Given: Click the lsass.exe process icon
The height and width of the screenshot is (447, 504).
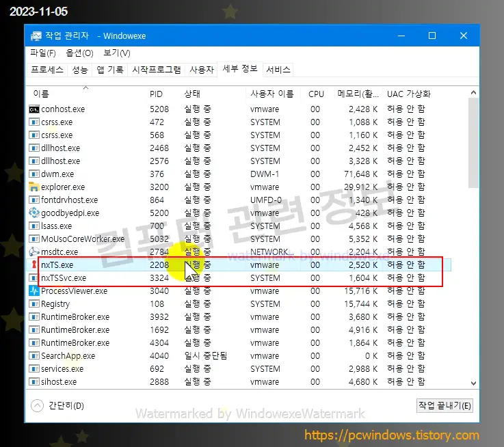Looking at the screenshot, I should tap(34, 226).
